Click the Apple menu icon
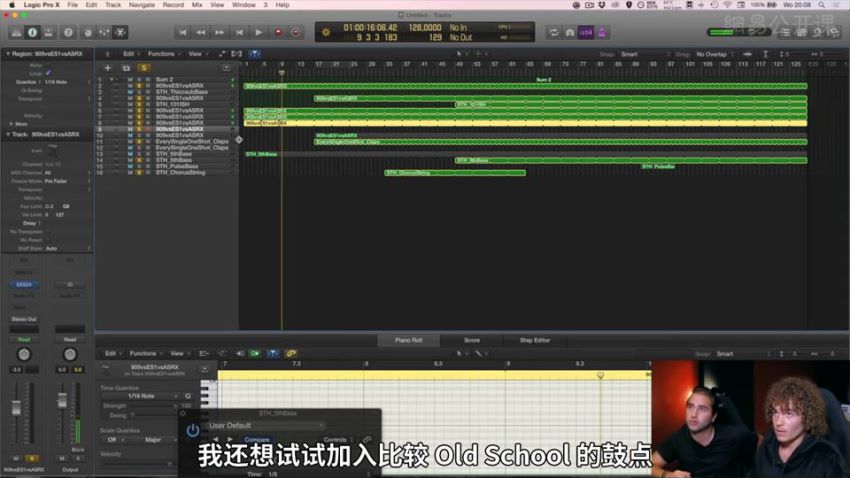The height and width of the screenshot is (478, 850). pyautogui.click(x=12, y=5)
